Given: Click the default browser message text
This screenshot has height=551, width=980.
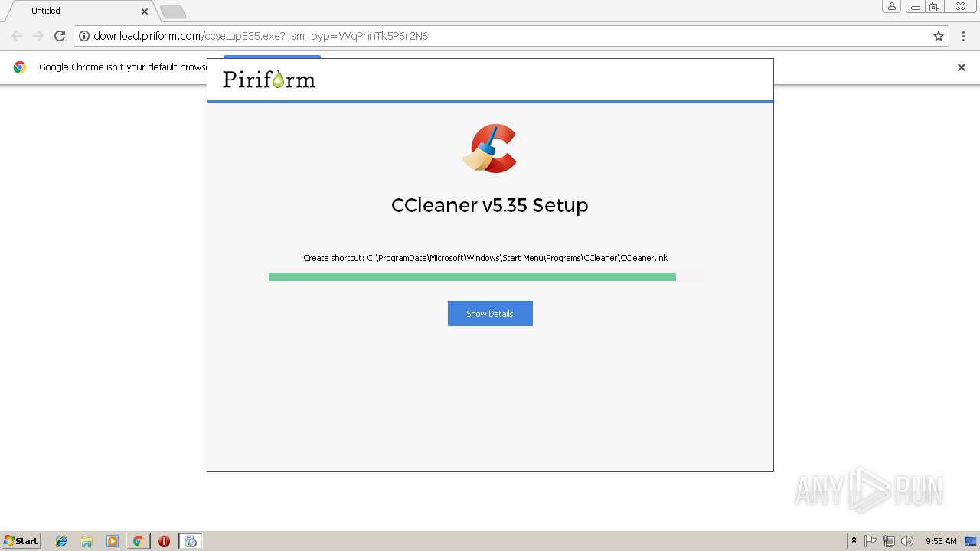Looking at the screenshot, I should [123, 67].
